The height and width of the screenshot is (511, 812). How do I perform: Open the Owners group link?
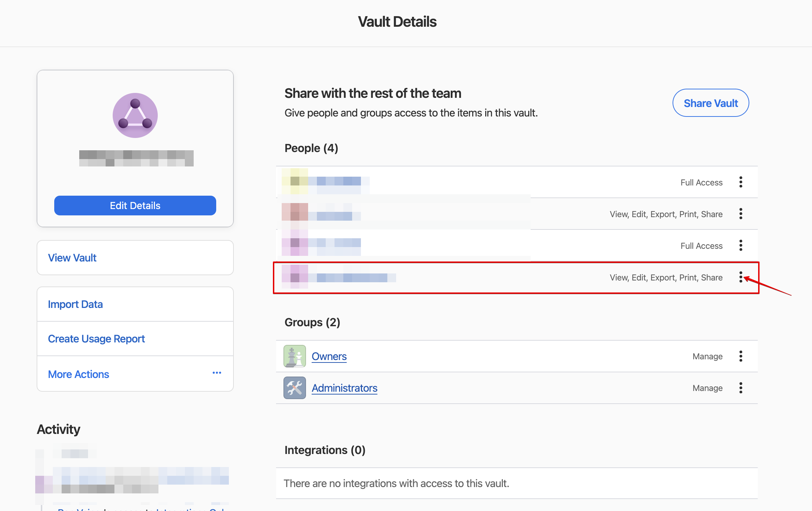pos(329,356)
